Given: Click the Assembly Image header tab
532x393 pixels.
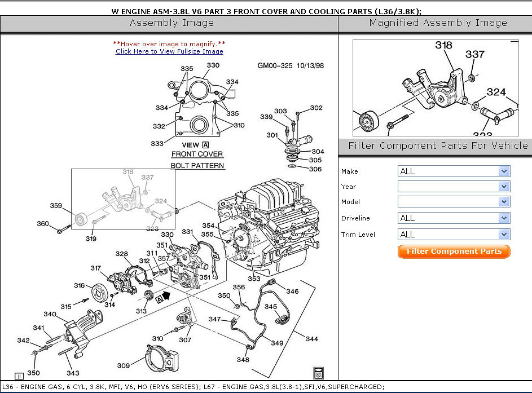Looking at the screenshot, I should click(x=172, y=23).
